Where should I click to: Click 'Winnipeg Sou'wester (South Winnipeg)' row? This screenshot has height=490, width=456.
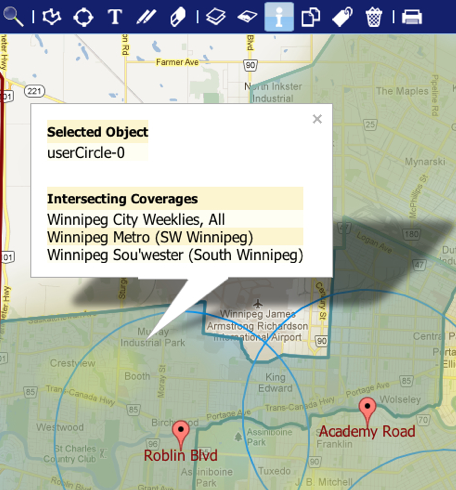point(175,255)
